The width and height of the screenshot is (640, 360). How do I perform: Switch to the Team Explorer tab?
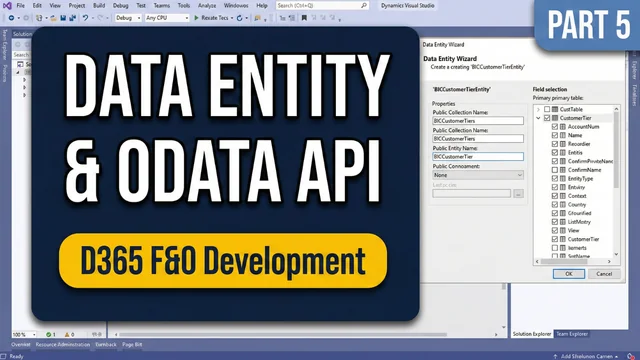(x=572, y=334)
